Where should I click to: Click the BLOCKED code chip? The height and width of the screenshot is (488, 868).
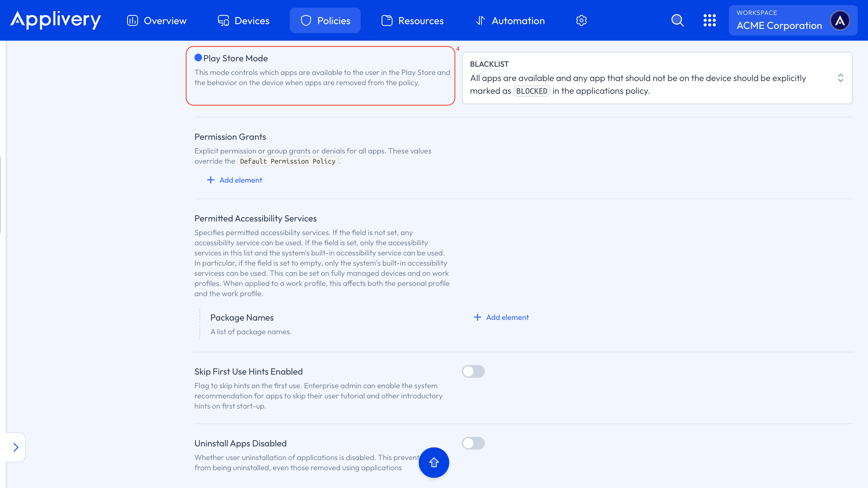coord(532,91)
